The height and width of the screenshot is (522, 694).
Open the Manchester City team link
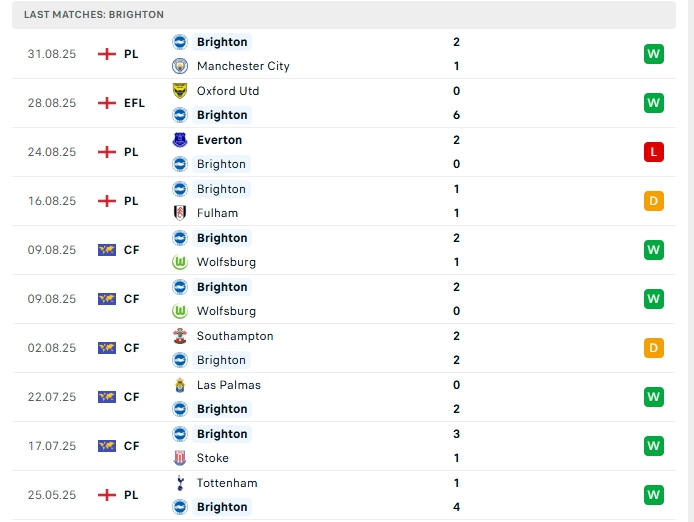(x=243, y=66)
